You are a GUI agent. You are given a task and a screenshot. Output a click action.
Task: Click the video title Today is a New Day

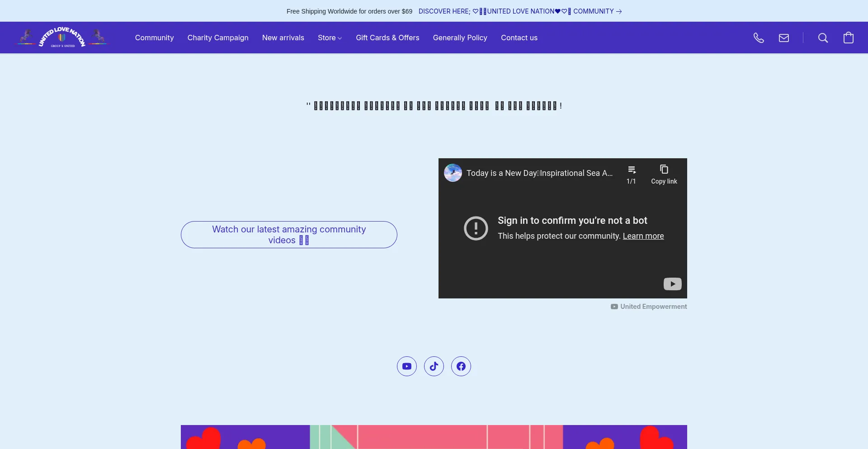tap(539, 173)
